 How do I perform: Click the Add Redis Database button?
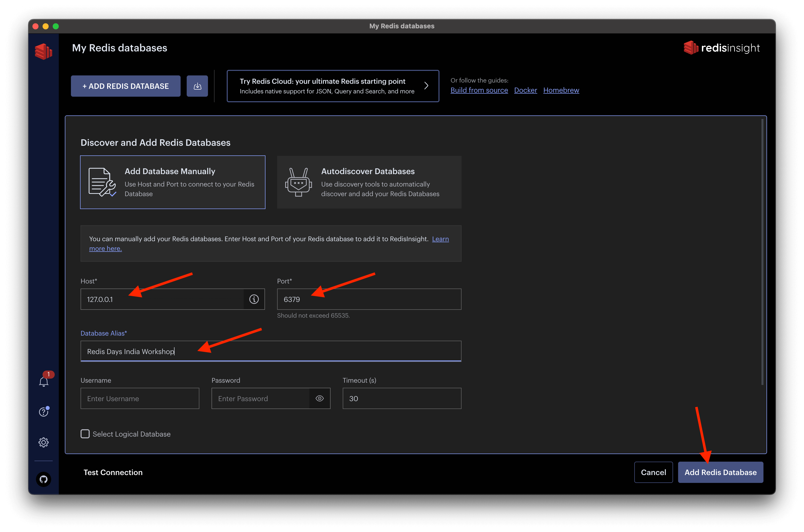(720, 472)
